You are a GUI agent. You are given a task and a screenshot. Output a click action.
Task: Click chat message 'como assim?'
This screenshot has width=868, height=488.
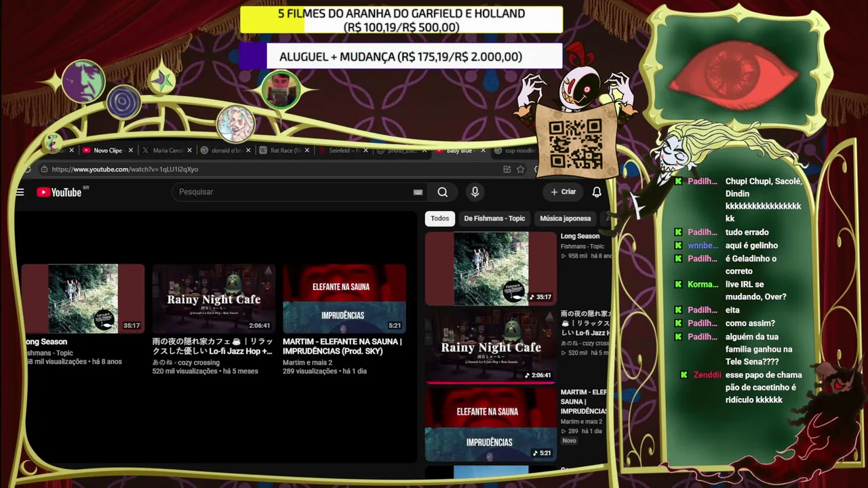750,323
